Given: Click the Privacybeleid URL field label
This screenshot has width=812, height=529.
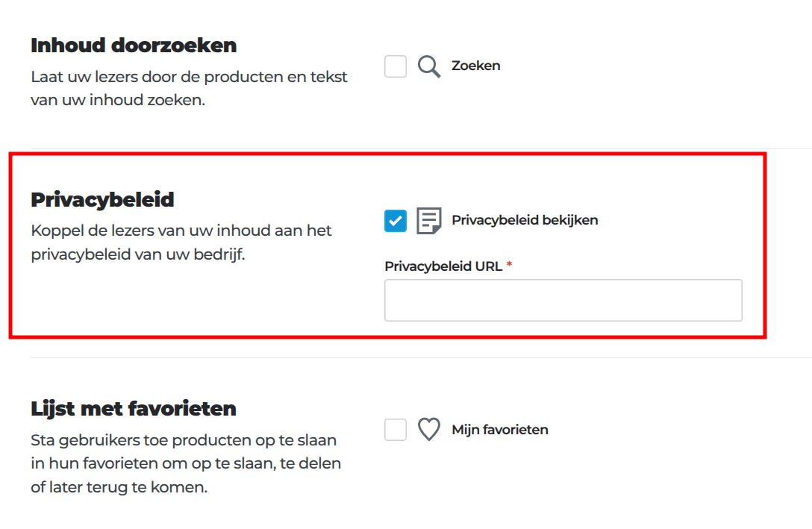Looking at the screenshot, I should tap(443, 266).
